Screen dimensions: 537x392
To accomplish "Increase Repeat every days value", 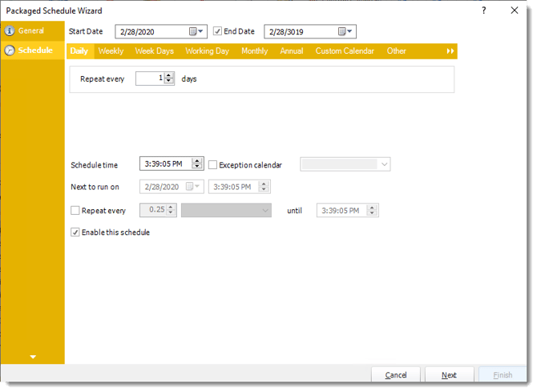I will pyautogui.click(x=169, y=75).
